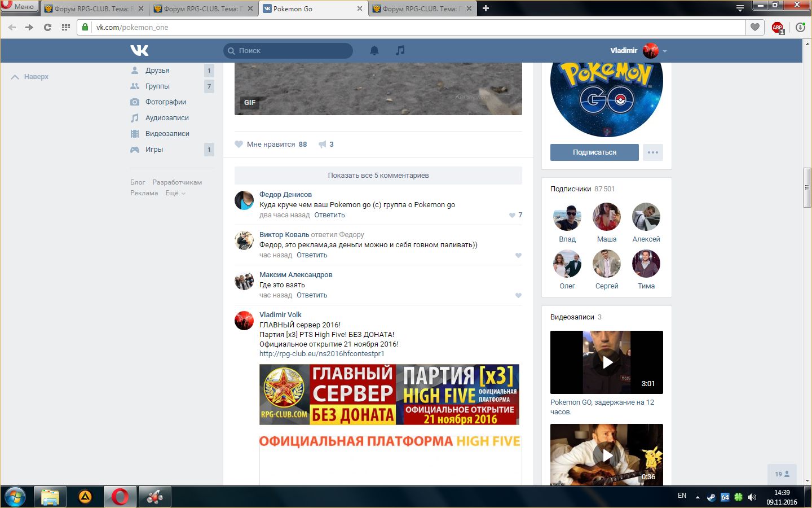Open the three dots group actions menu
Viewport: 812px width, 508px height.
(x=652, y=152)
